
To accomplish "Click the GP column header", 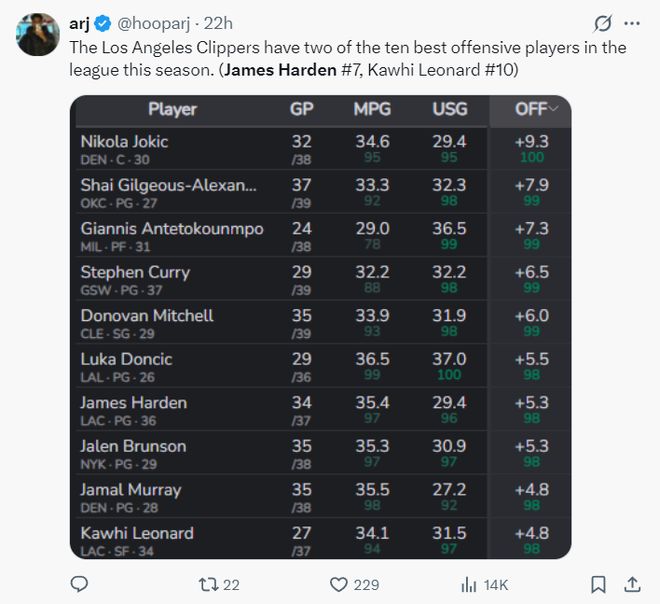I will pyautogui.click(x=301, y=110).
